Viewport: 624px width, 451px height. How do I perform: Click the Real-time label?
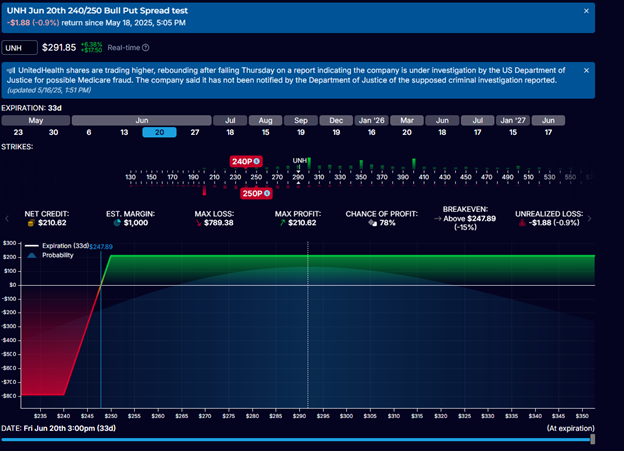point(124,48)
